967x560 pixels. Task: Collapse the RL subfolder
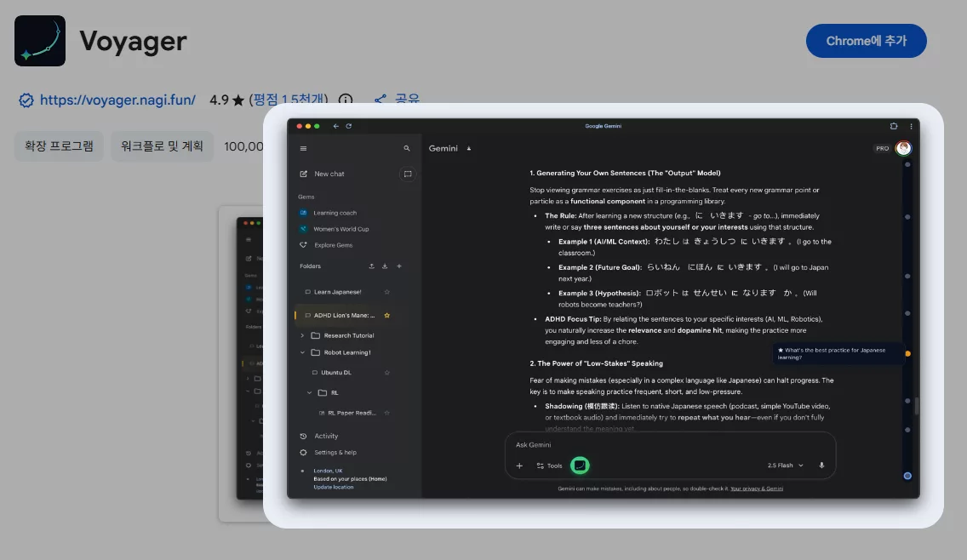tap(309, 393)
